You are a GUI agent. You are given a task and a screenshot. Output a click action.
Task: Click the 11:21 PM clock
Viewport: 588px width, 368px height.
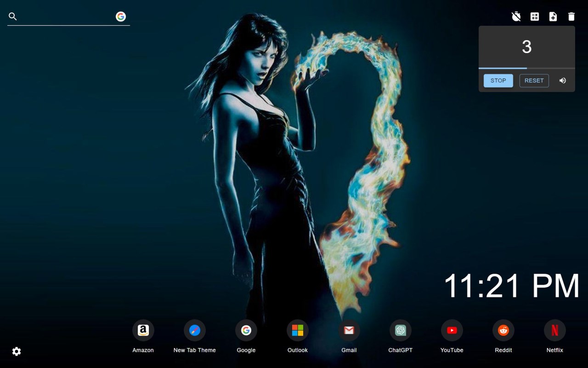coord(512,286)
